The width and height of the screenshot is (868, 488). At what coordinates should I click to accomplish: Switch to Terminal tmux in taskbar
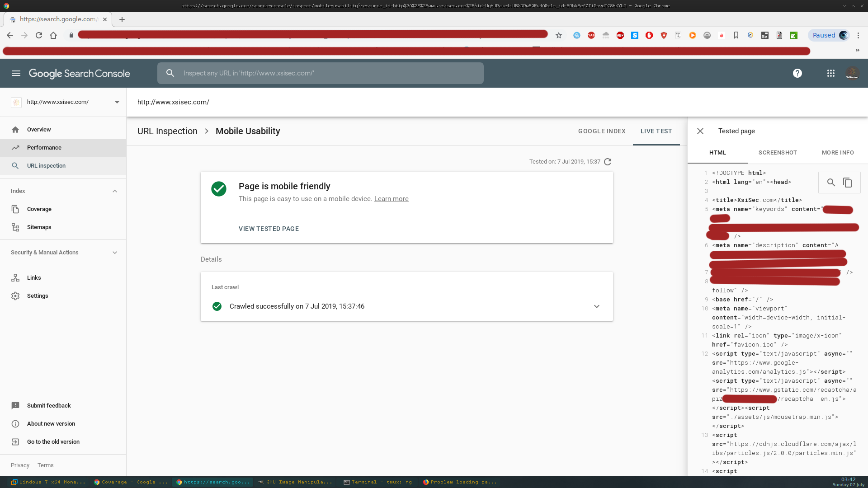click(x=378, y=482)
